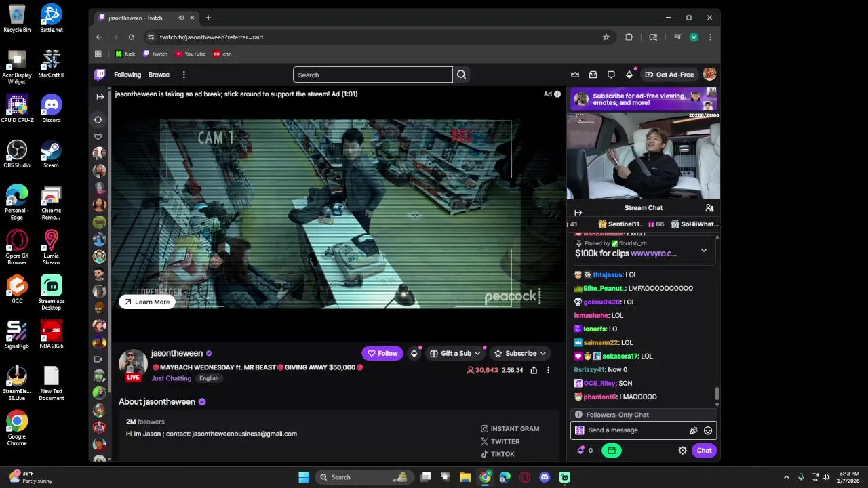Click jasontheween channel avatar with LIVE badge
The width and height of the screenshot is (868, 488).
coord(133,365)
